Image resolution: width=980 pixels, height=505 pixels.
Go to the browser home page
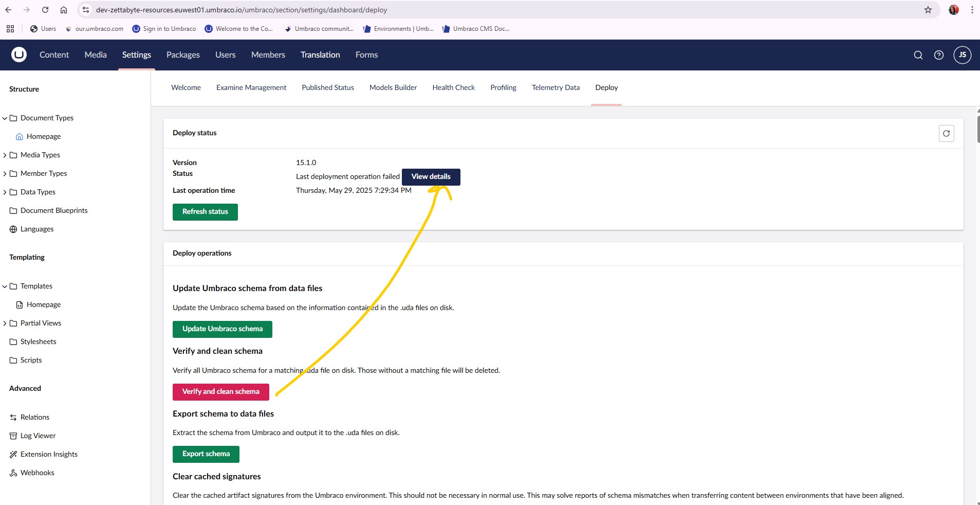[x=64, y=10]
